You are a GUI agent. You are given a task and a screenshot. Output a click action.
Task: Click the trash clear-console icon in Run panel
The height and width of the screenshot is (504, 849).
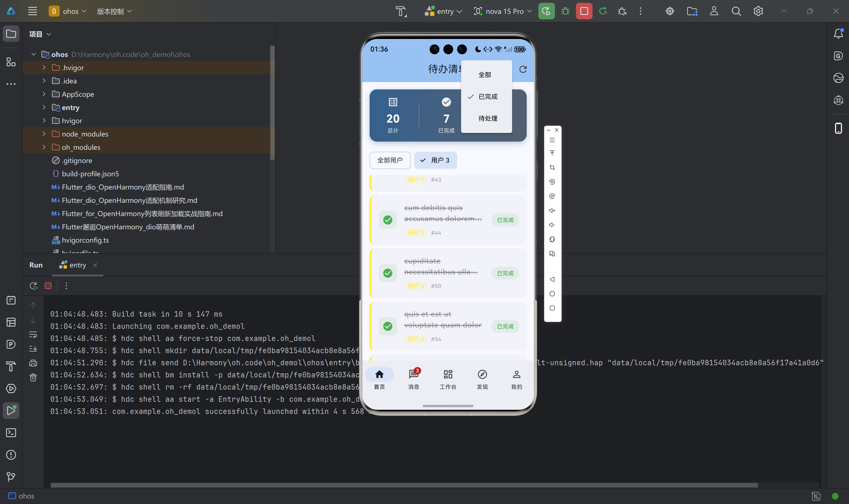click(x=33, y=377)
